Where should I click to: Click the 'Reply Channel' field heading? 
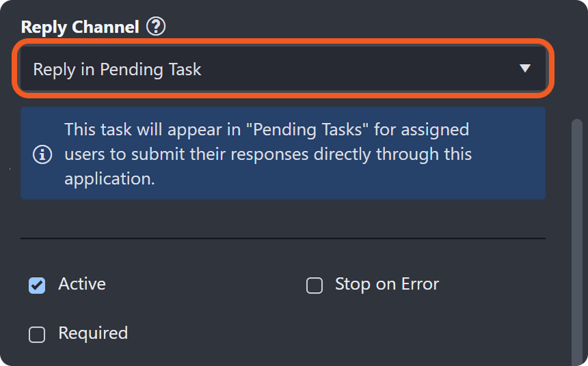80,27
